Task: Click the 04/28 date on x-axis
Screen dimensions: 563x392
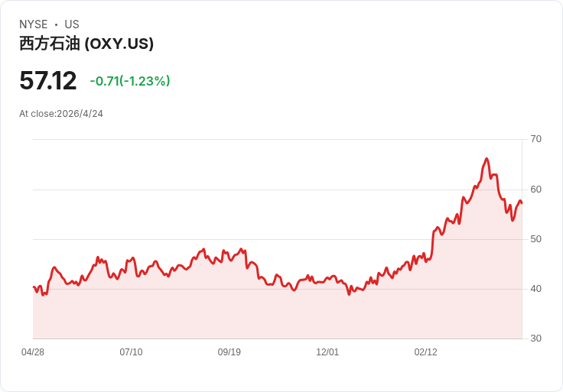Action: coord(33,352)
